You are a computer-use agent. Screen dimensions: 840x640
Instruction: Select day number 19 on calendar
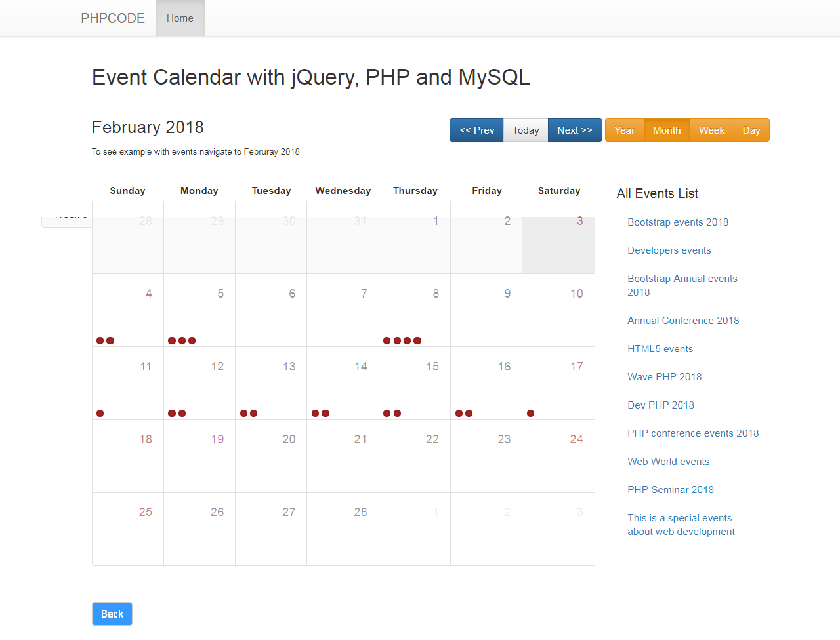point(217,439)
